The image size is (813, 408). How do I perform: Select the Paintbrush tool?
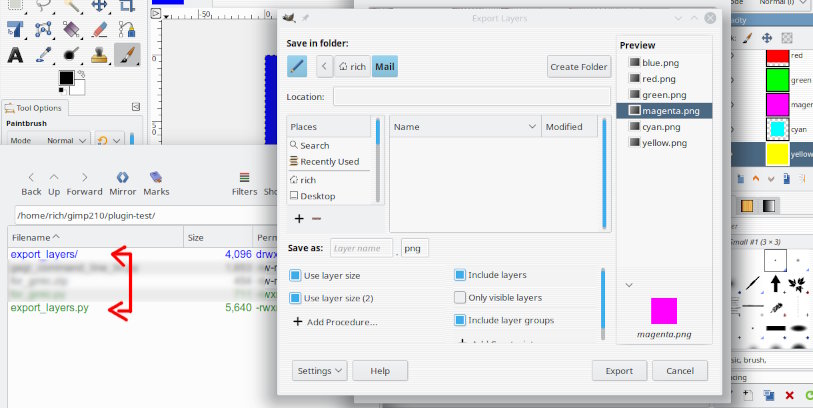127,55
